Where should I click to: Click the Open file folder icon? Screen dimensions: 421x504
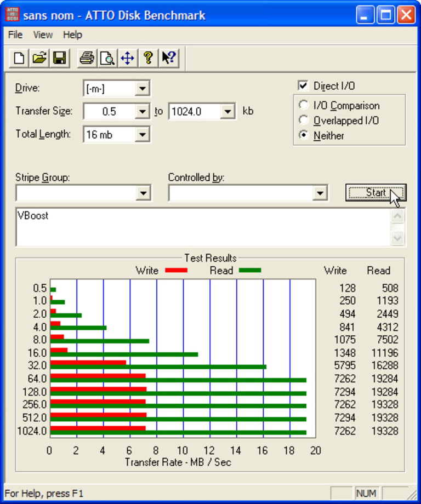[x=39, y=59]
